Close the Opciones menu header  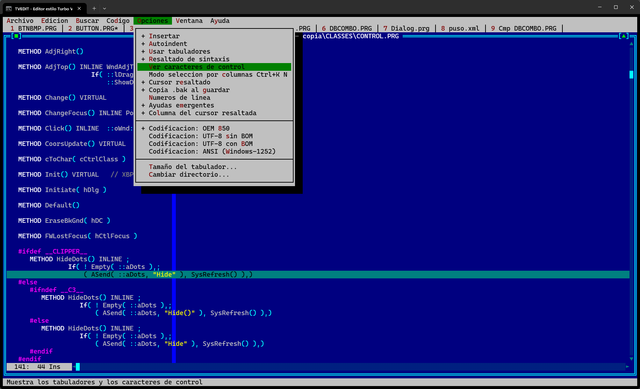tap(153, 21)
